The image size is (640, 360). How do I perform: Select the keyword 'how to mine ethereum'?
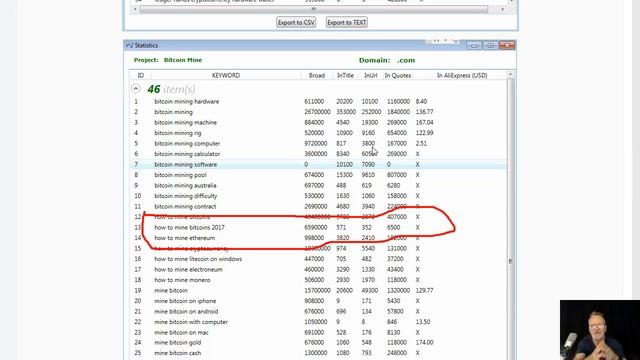[184, 238]
